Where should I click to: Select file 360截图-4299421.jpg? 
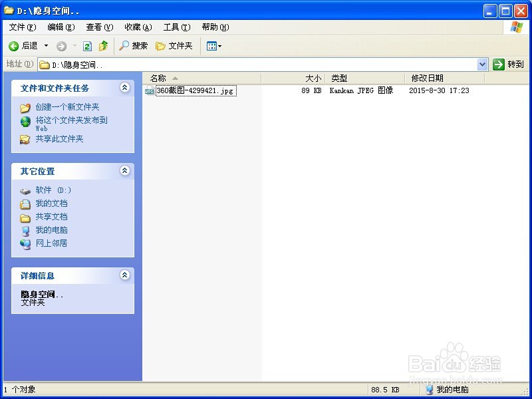pos(196,90)
